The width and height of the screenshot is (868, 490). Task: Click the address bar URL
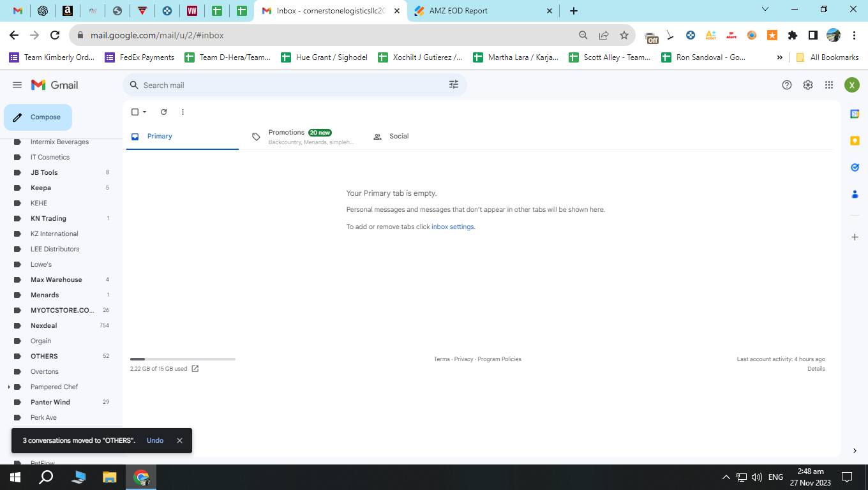click(x=157, y=35)
